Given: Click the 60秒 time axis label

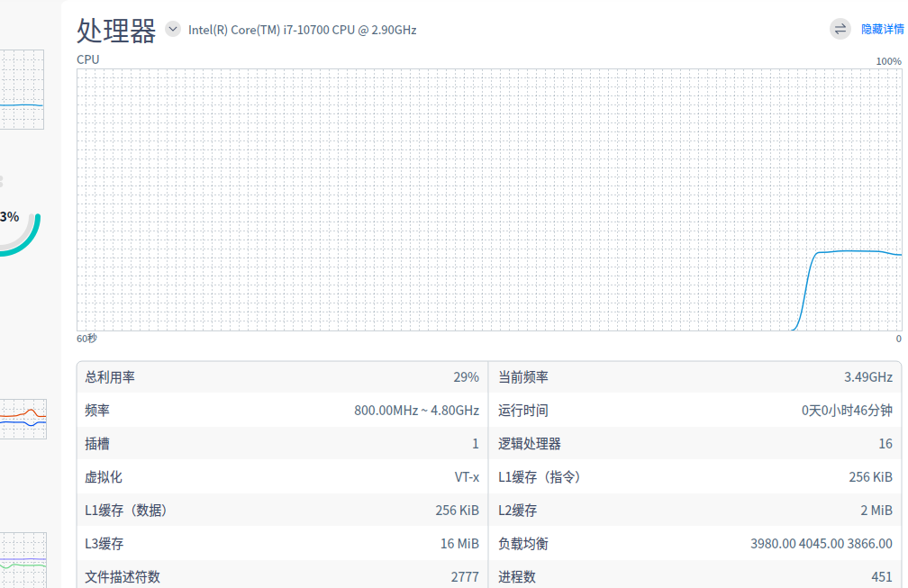Looking at the screenshot, I should [86, 338].
